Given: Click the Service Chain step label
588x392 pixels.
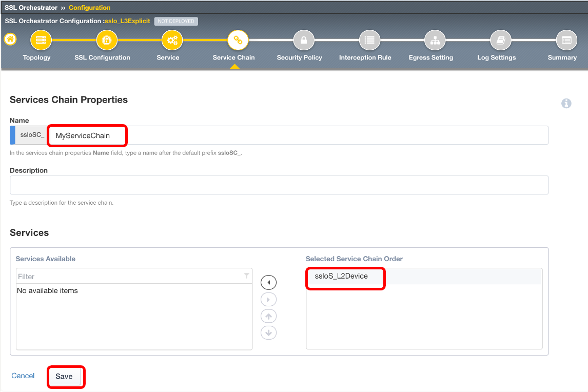Looking at the screenshot, I should [233, 57].
